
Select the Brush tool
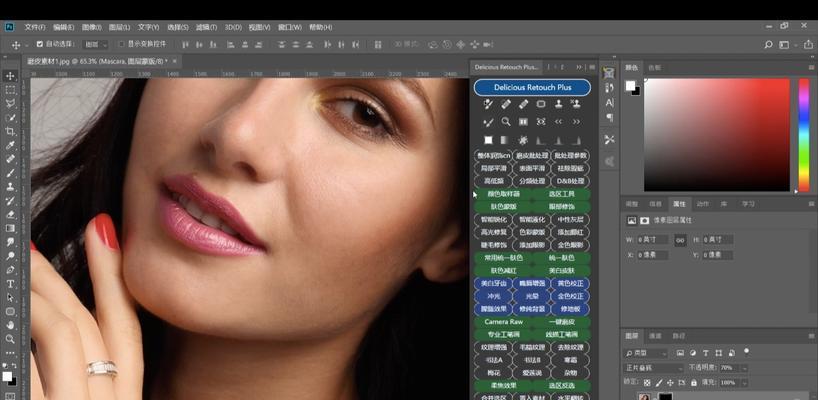[10, 173]
